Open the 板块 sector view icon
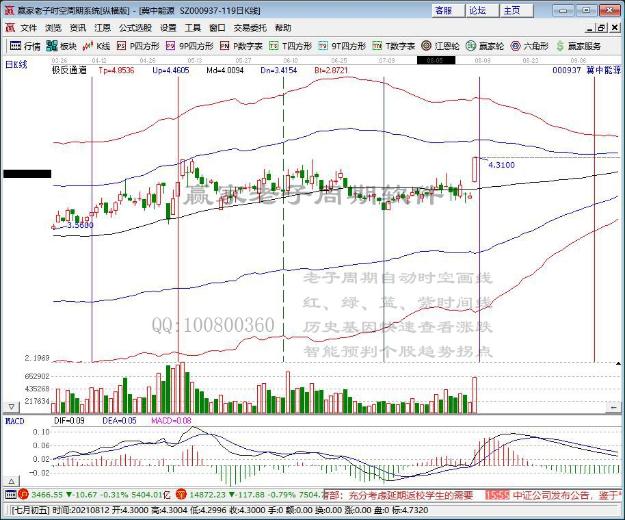625x520 pixels. 61,46
